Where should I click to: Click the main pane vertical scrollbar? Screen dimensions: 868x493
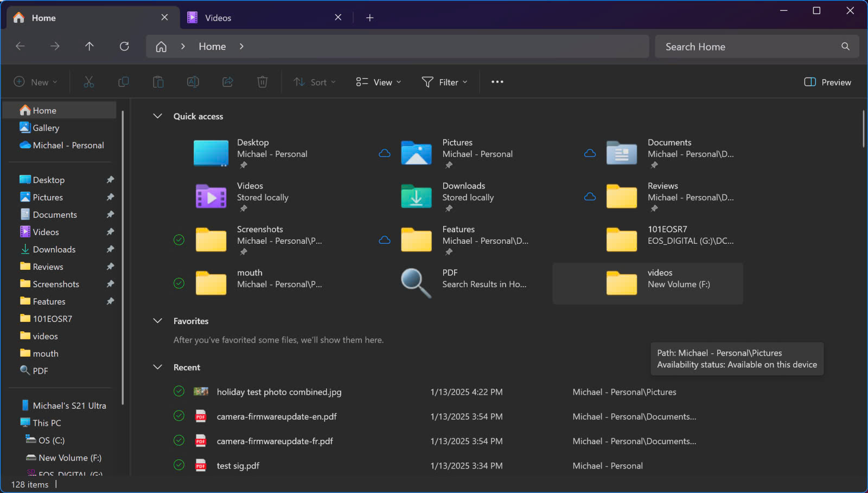coord(863,129)
